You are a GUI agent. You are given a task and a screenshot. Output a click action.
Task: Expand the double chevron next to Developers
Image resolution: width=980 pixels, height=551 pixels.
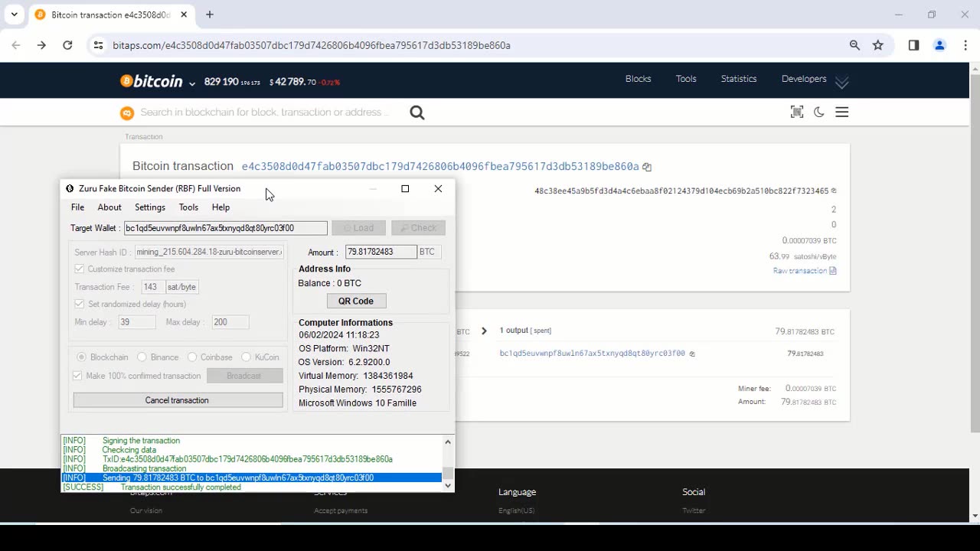842,82
